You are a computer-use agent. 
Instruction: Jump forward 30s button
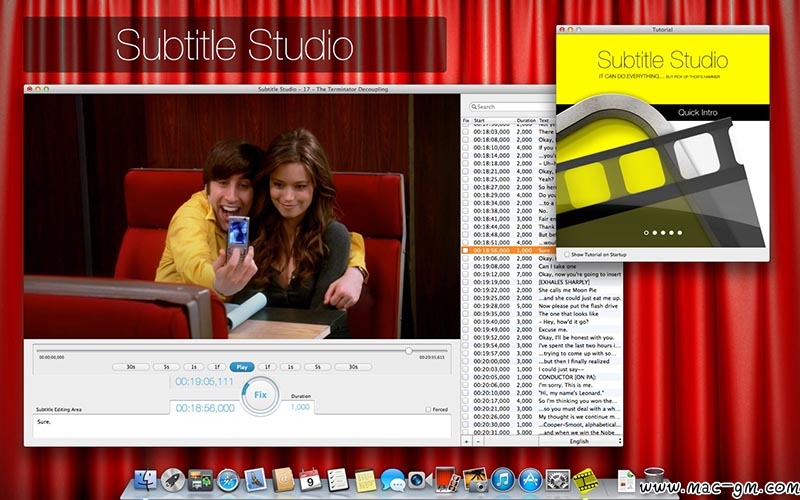click(x=353, y=367)
